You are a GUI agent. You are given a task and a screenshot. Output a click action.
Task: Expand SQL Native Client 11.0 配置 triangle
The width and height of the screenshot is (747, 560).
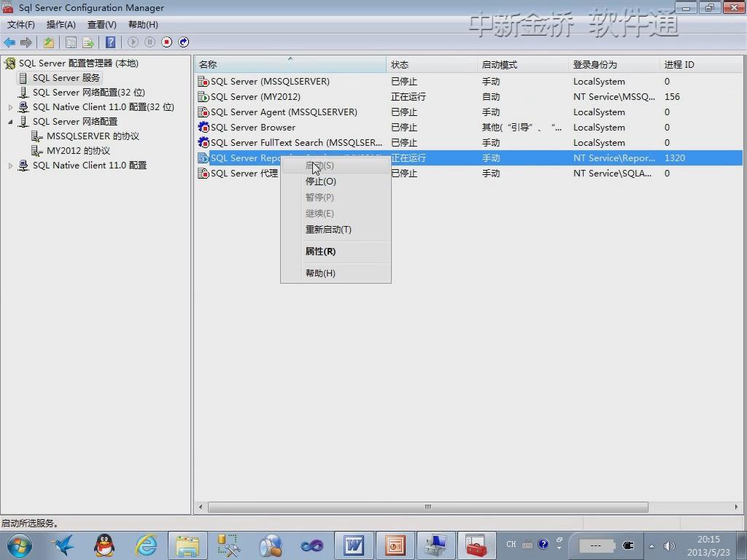(x=10, y=166)
